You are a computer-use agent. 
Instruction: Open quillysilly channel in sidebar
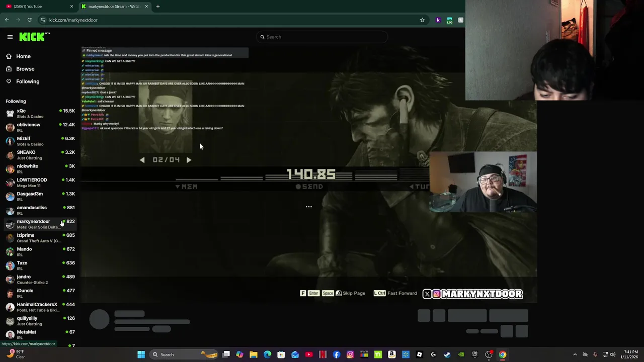(40, 321)
